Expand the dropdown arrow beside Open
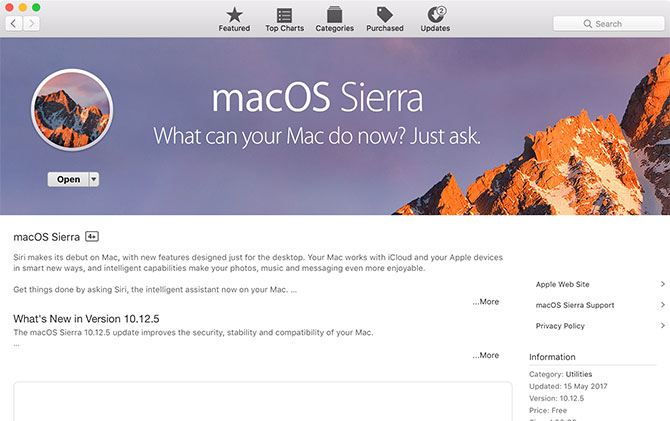670x421 pixels. [x=94, y=180]
